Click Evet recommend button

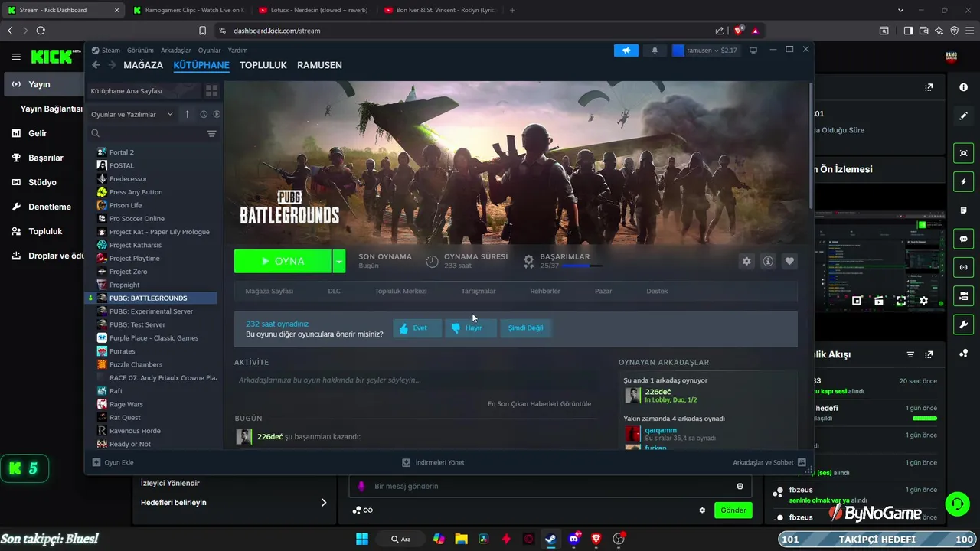[417, 328]
